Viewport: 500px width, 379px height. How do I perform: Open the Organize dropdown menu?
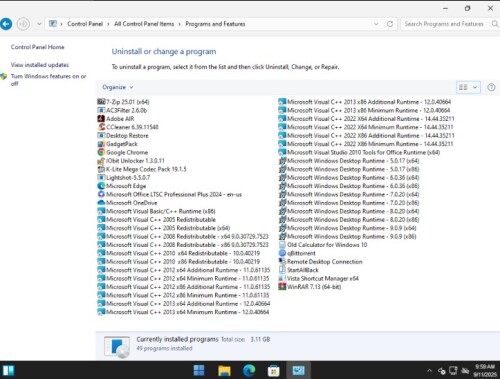coord(117,87)
